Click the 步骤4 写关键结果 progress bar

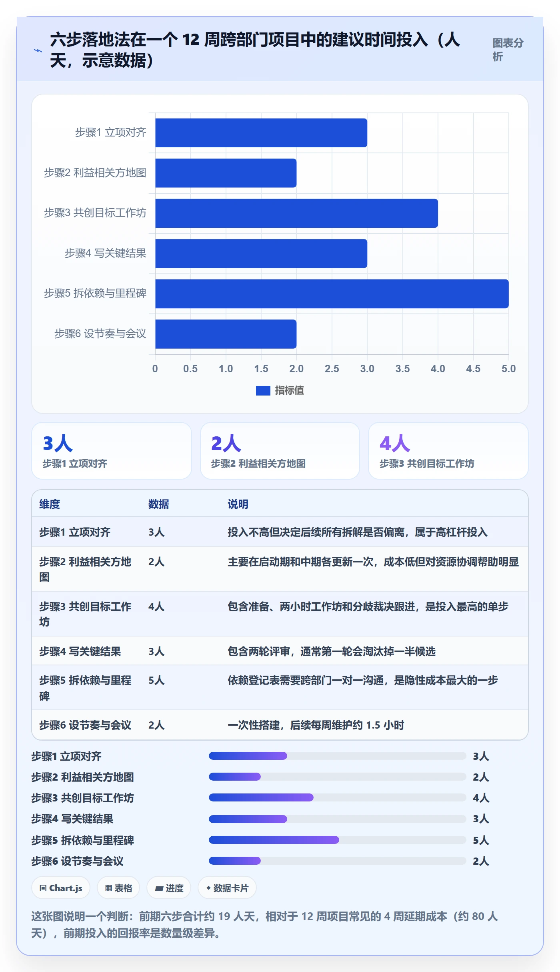pos(338,819)
